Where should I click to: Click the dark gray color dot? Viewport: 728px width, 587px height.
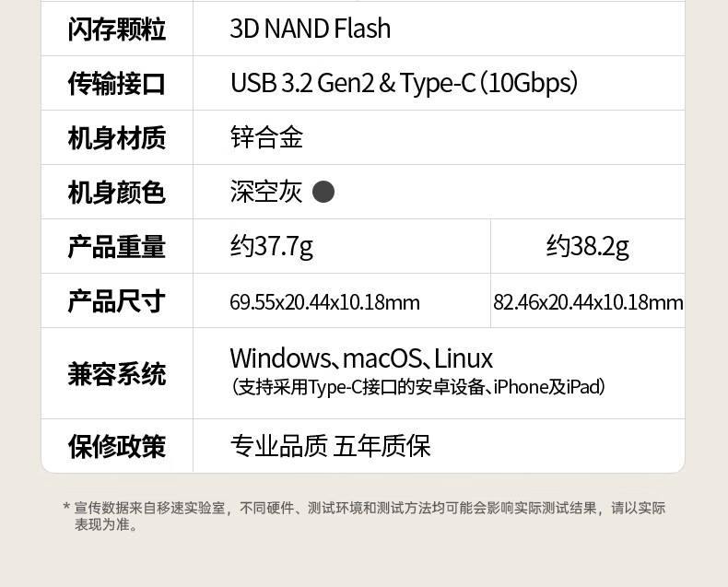tap(323, 192)
